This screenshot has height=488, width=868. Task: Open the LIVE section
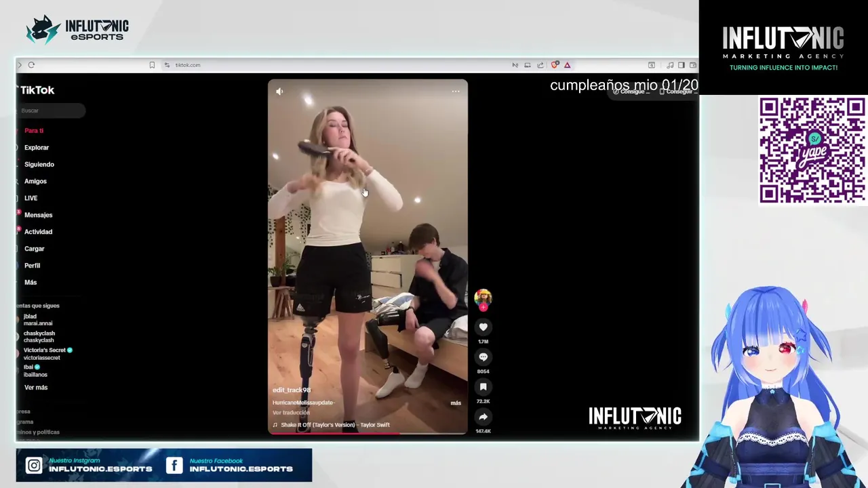point(31,199)
